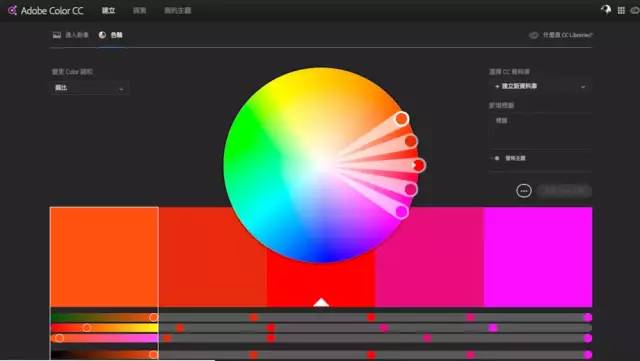Open the color harmony rule dropdown
Screen dimensions: 640x361
[x=90, y=88]
